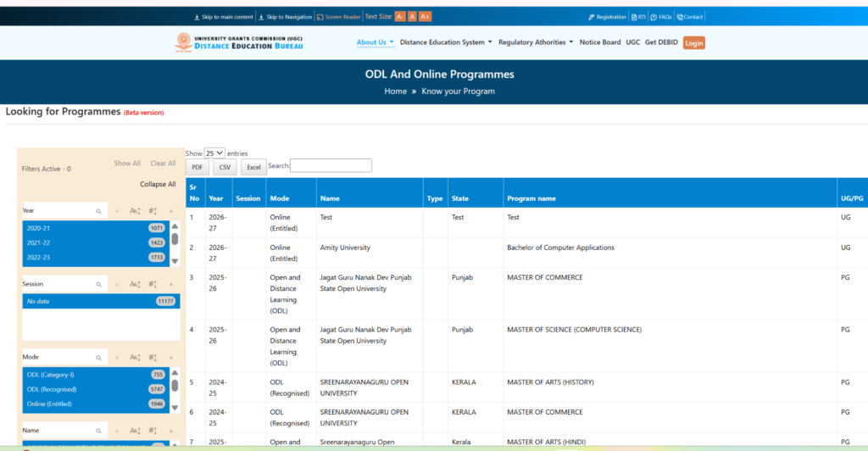Open the Notice Board menu item
868x451 pixels.
(599, 42)
